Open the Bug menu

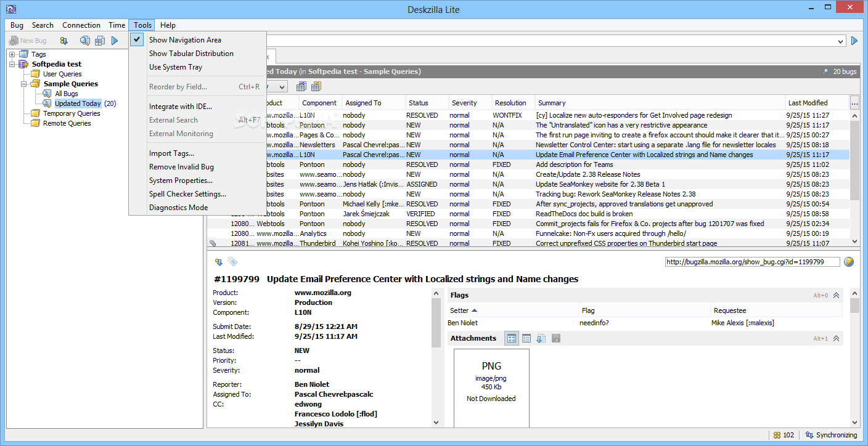click(x=17, y=25)
